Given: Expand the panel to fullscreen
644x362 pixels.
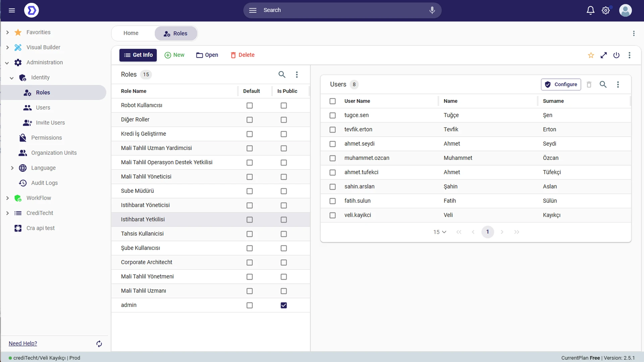Looking at the screenshot, I should [x=603, y=55].
